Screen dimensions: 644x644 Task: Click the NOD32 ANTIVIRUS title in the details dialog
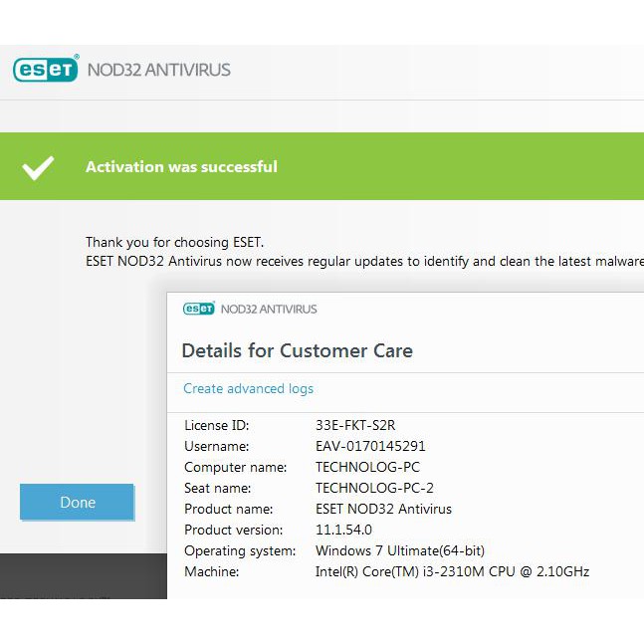coord(269,309)
